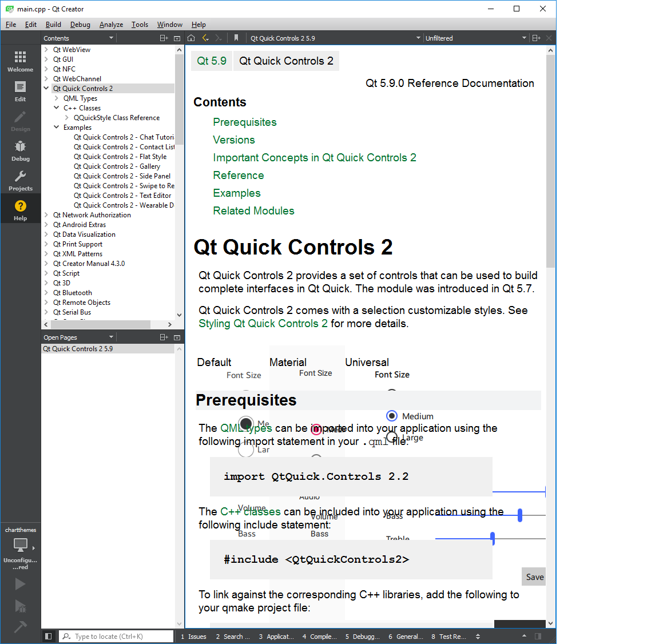Open the Projects mode
This screenshot has height=644, width=659.
[20, 180]
